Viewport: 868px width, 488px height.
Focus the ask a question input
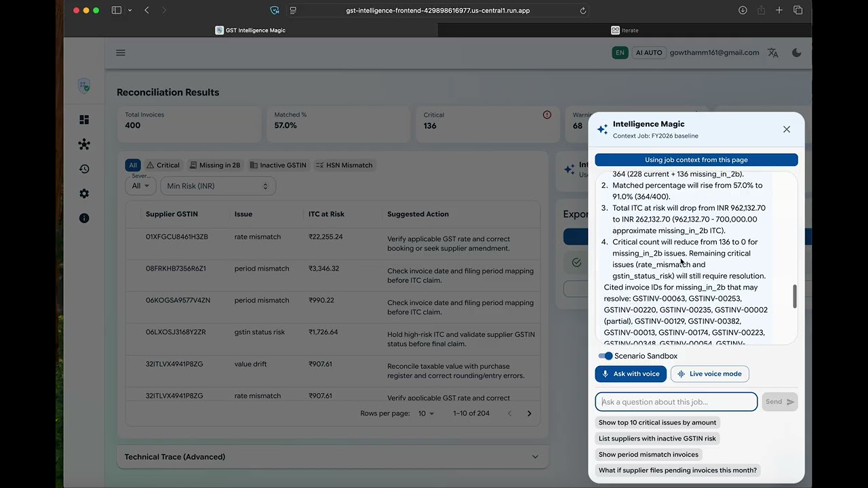coord(676,402)
